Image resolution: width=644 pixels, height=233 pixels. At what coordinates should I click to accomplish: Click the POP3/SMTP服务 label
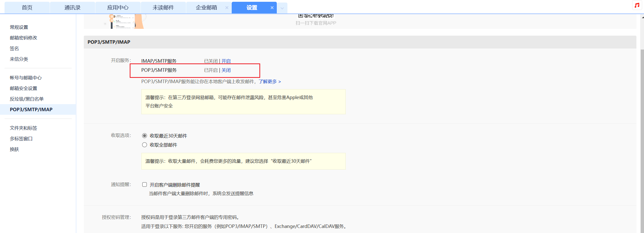click(159, 70)
